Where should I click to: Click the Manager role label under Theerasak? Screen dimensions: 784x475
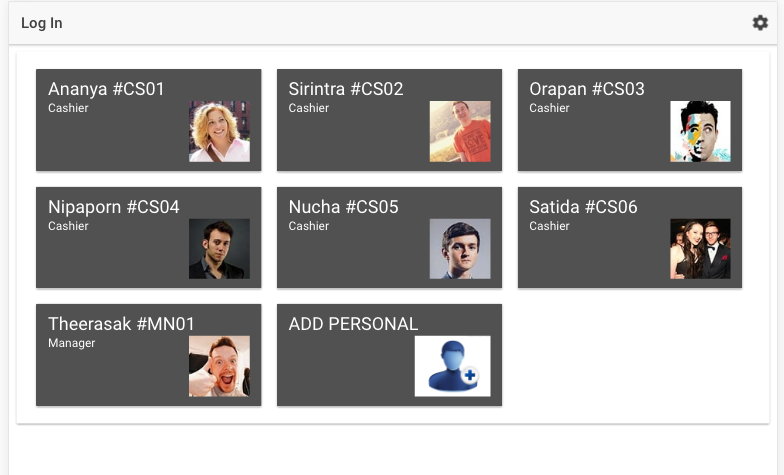click(72, 343)
